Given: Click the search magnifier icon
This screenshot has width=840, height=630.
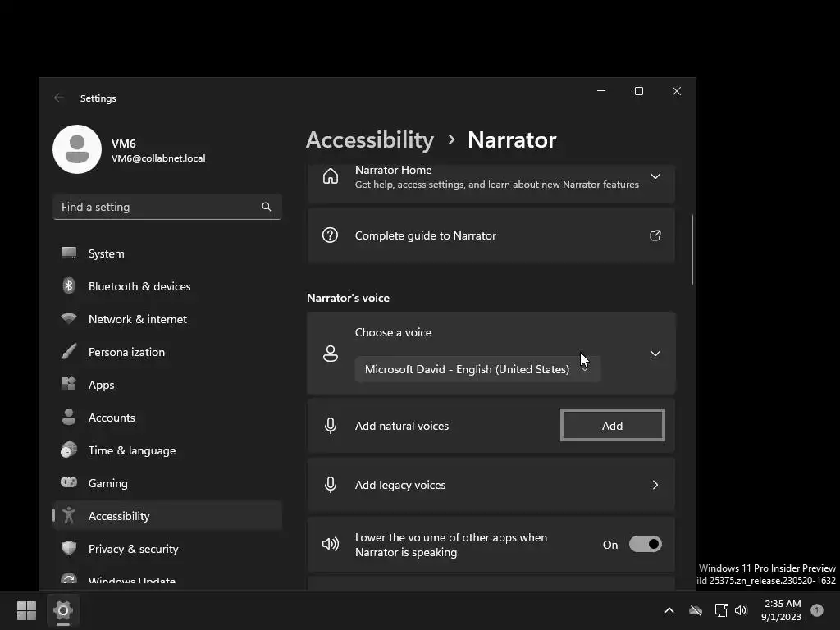Looking at the screenshot, I should point(267,207).
